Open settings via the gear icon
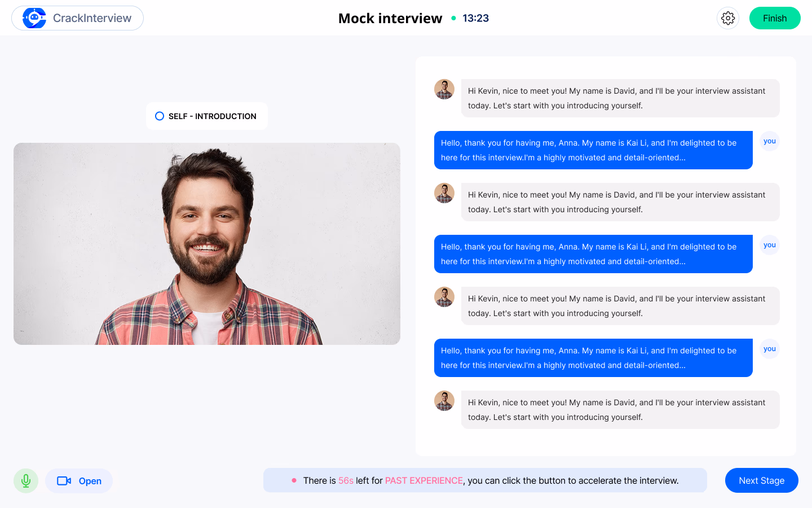Image resolution: width=812 pixels, height=508 pixels. [727, 18]
